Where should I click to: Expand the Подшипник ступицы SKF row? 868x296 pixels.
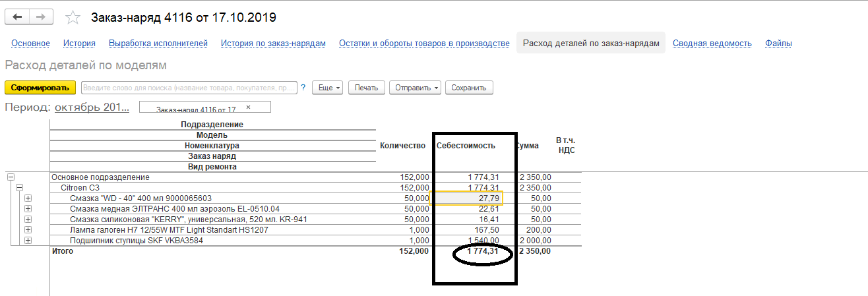point(28,241)
